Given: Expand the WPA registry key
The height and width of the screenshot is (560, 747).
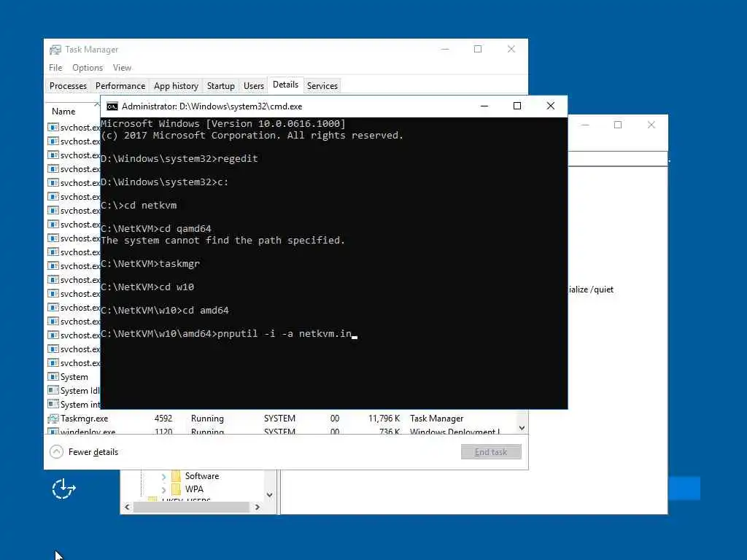Looking at the screenshot, I should (x=163, y=489).
